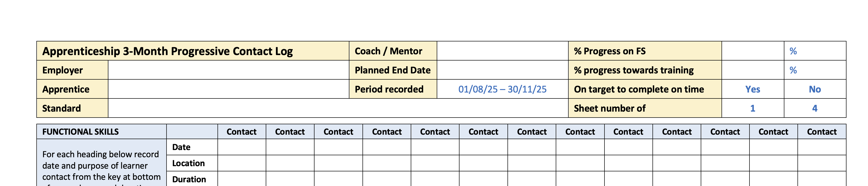The height and width of the screenshot is (186, 868).
Task: Click sheet number value 1
Action: (752, 108)
